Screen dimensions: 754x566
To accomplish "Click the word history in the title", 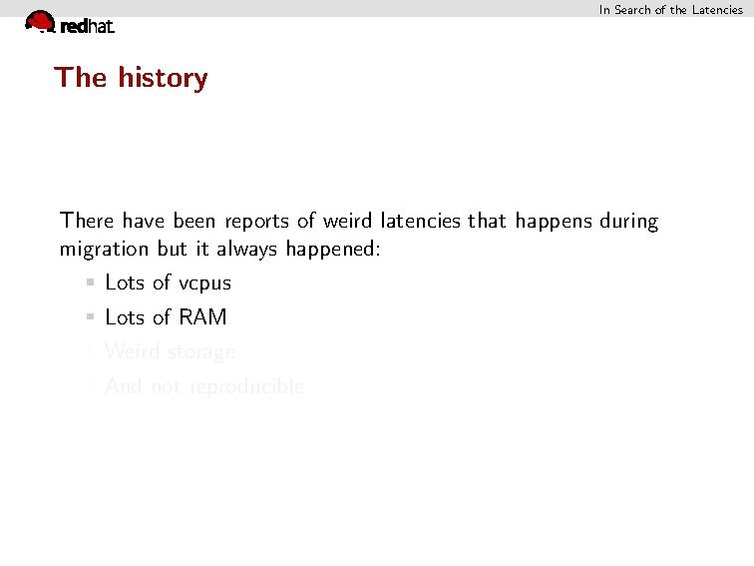I will 162,77.
